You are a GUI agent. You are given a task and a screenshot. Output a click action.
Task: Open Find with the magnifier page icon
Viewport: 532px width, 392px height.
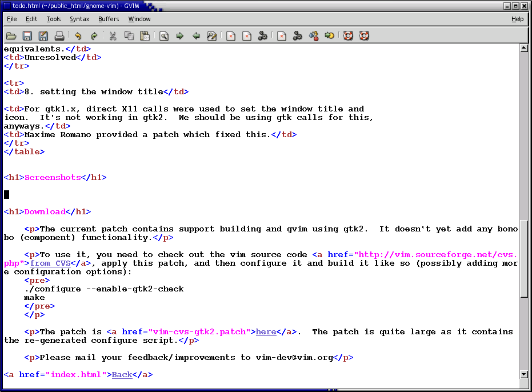164,35
